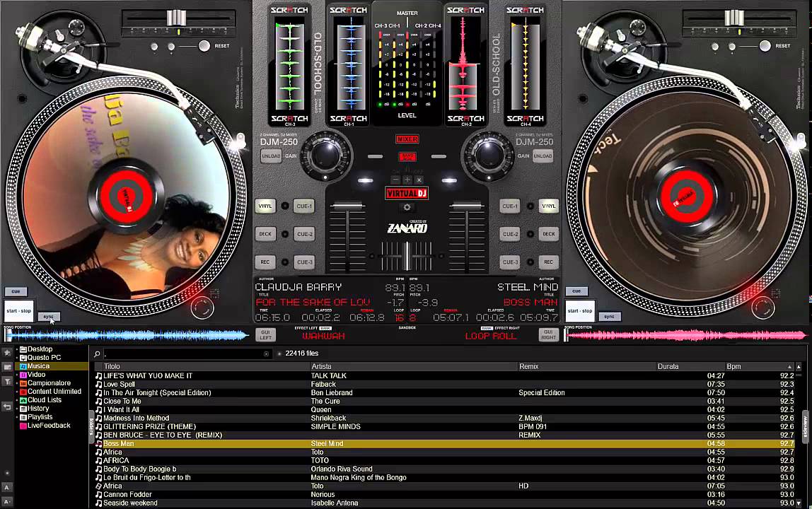Click the LiveFeedback pink icon
The width and height of the screenshot is (812, 509).
[23, 426]
